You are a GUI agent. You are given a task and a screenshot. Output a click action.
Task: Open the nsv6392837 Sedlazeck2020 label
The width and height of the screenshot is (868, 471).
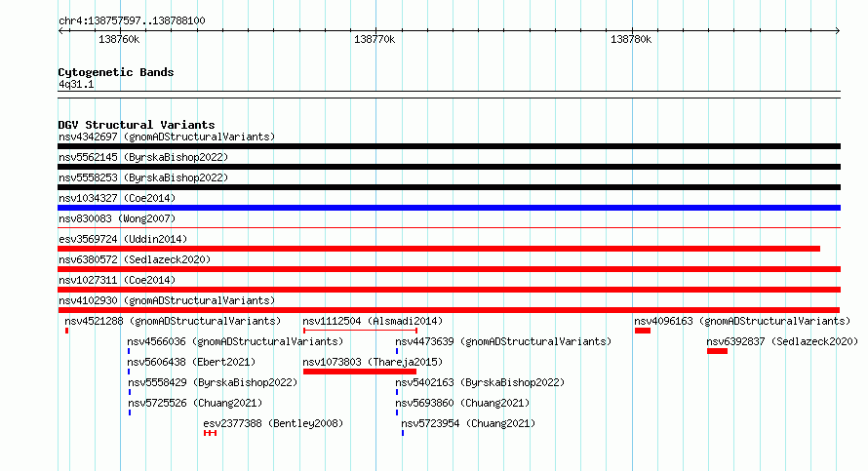(x=782, y=341)
